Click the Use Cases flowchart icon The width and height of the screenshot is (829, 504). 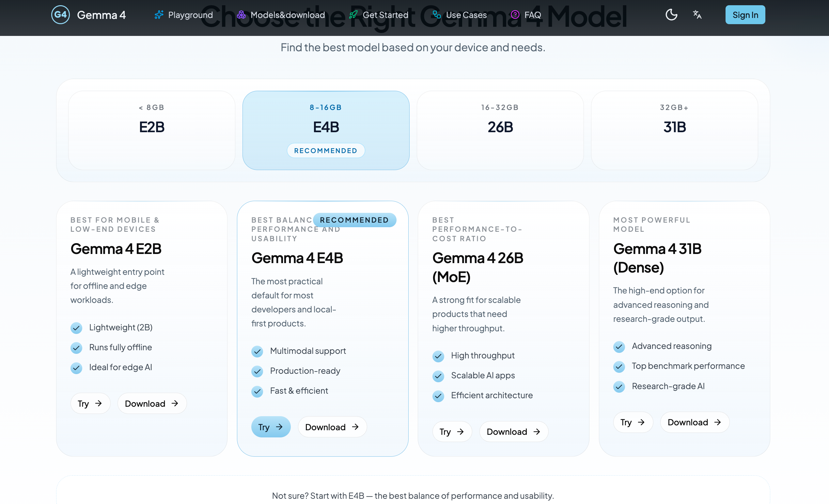tap(437, 14)
